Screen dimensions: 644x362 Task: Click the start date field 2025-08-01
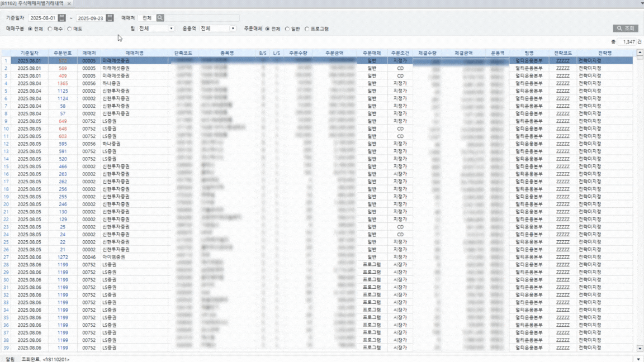(x=43, y=18)
